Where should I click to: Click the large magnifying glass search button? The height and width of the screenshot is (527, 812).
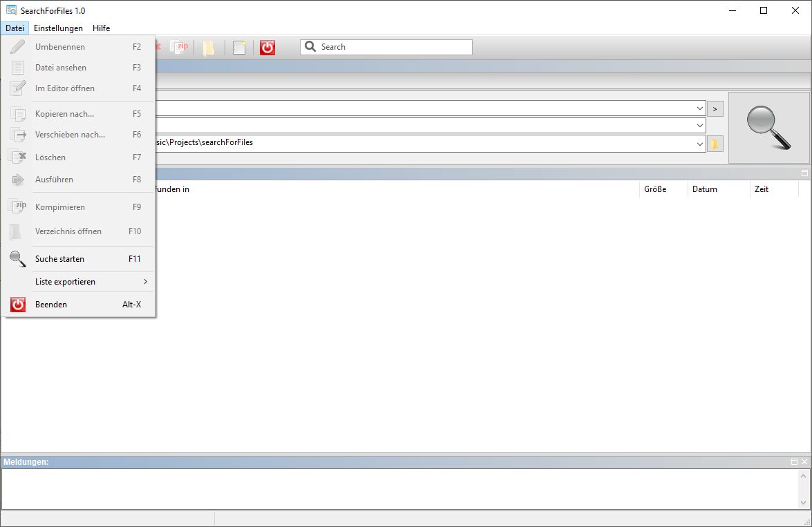click(768, 128)
